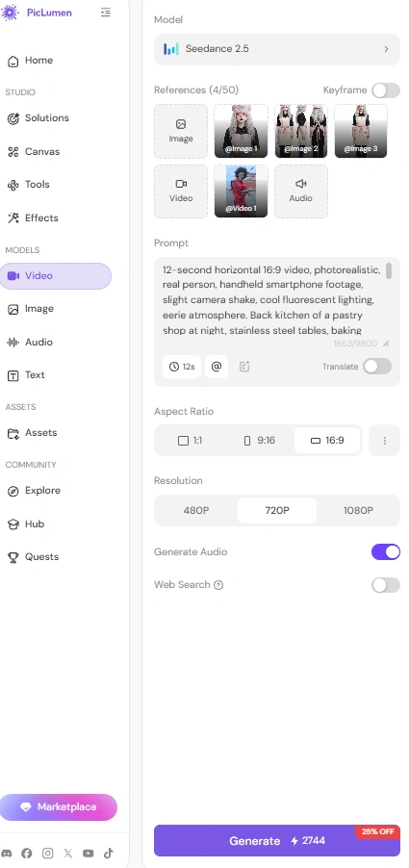This screenshot has height=868, width=409.
Task: Select 480P resolution
Action: 196,510
